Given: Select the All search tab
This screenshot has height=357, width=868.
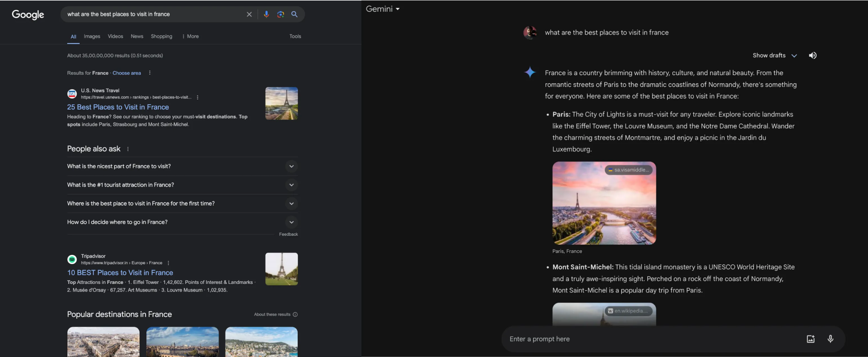Looking at the screenshot, I should [74, 37].
